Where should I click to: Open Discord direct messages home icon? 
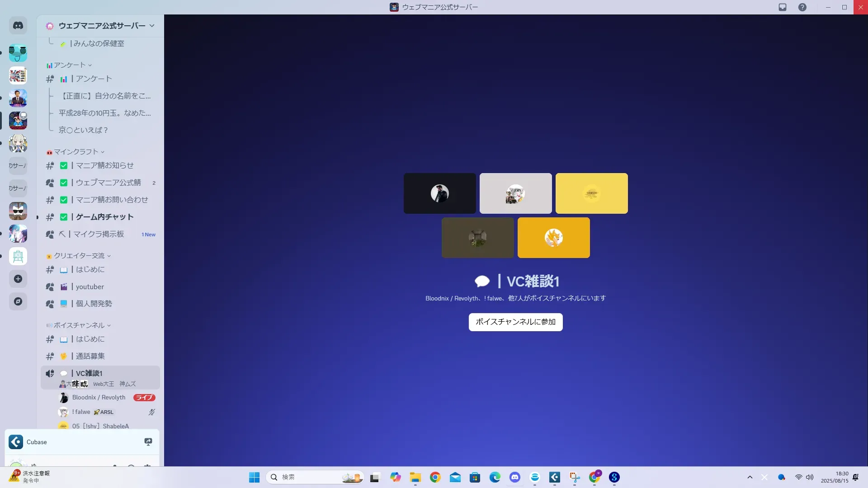[18, 26]
